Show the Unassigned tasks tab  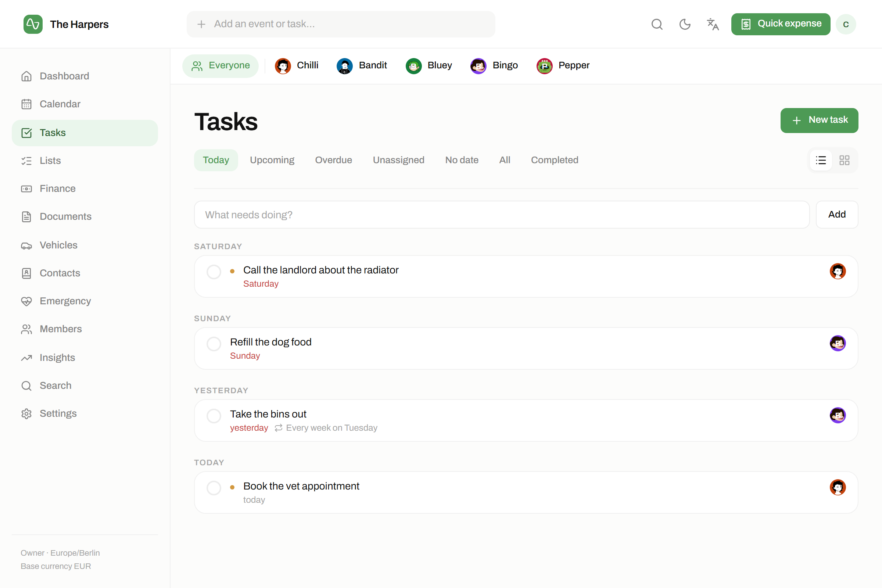[398, 160]
